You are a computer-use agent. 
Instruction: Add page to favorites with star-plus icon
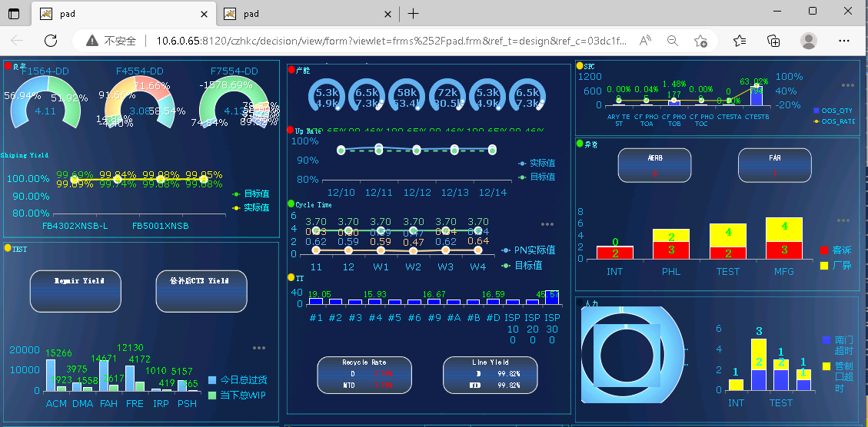click(x=700, y=41)
